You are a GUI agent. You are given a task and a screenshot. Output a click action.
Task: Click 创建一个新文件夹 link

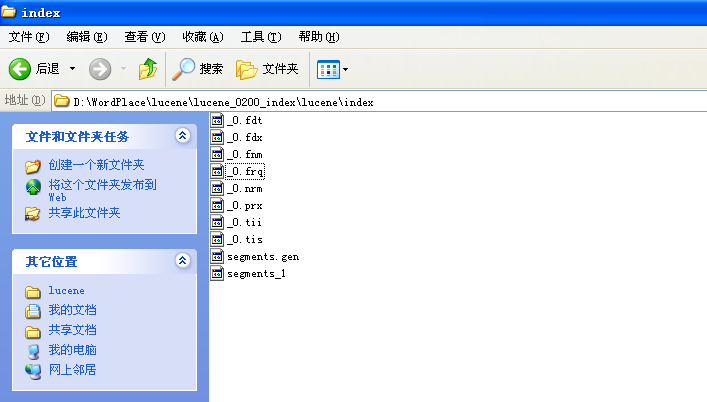point(96,165)
